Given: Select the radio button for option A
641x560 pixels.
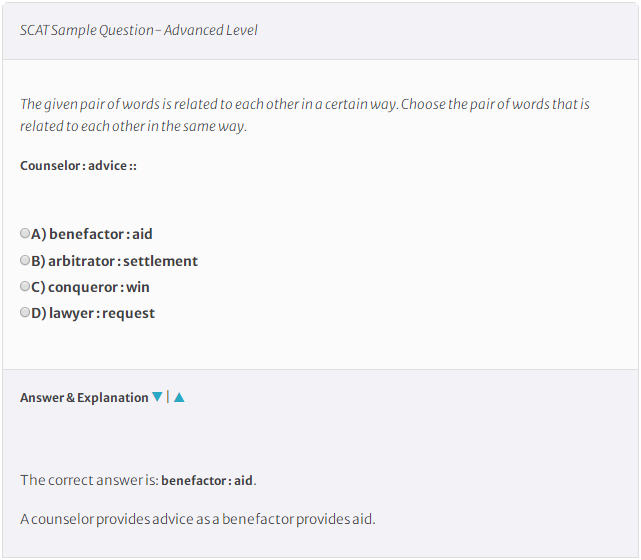Looking at the screenshot, I should [x=25, y=233].
